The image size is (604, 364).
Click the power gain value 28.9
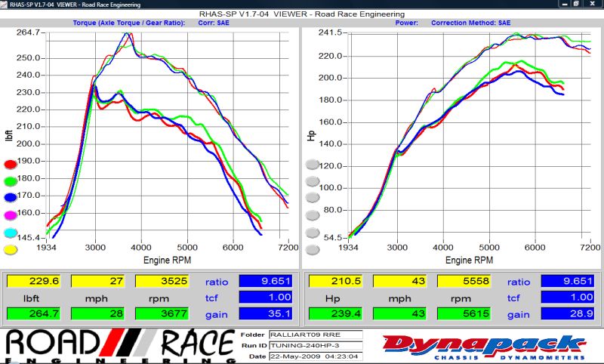(572, 313)
